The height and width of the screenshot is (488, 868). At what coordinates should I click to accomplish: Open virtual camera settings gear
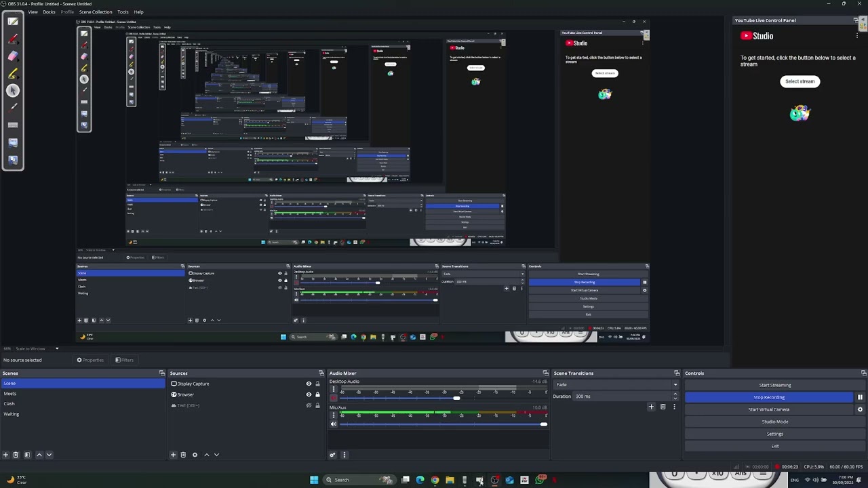pyautogui.click(x=860, y=409)
